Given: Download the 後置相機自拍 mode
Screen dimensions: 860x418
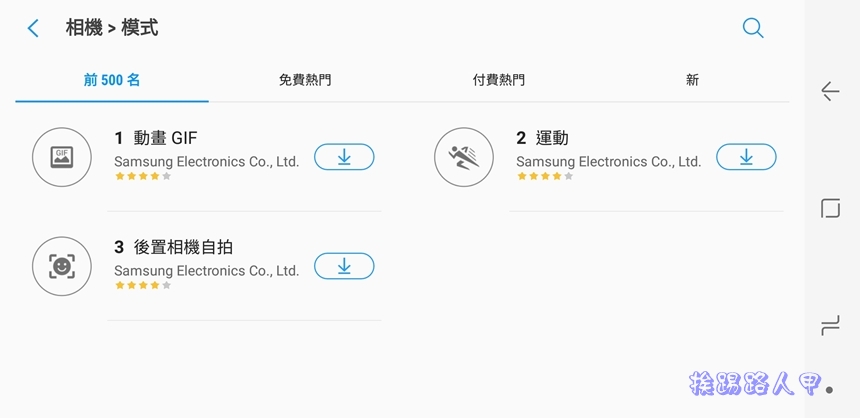Looking at the screenshot, I should (344, 267).
